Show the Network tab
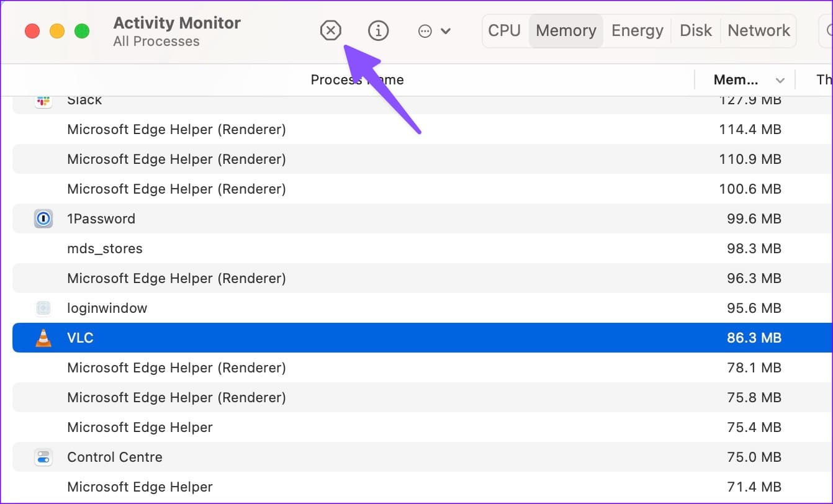 (759, 30)
